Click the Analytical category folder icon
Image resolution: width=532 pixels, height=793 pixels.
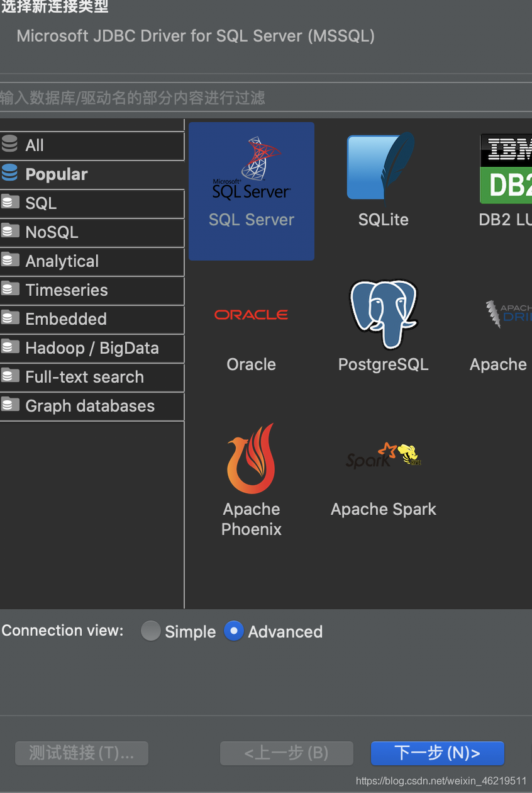tap(9, 260)
